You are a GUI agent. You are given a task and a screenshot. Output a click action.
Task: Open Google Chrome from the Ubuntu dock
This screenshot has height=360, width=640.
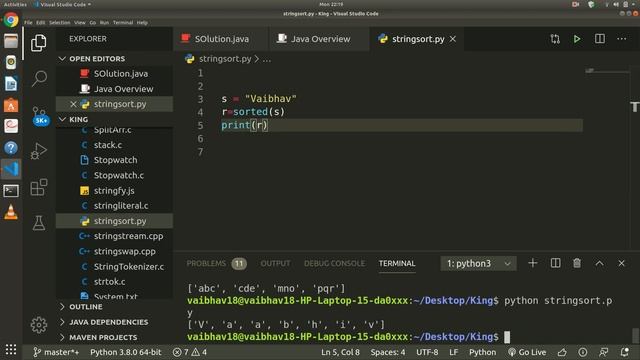[x=11, y=20]
